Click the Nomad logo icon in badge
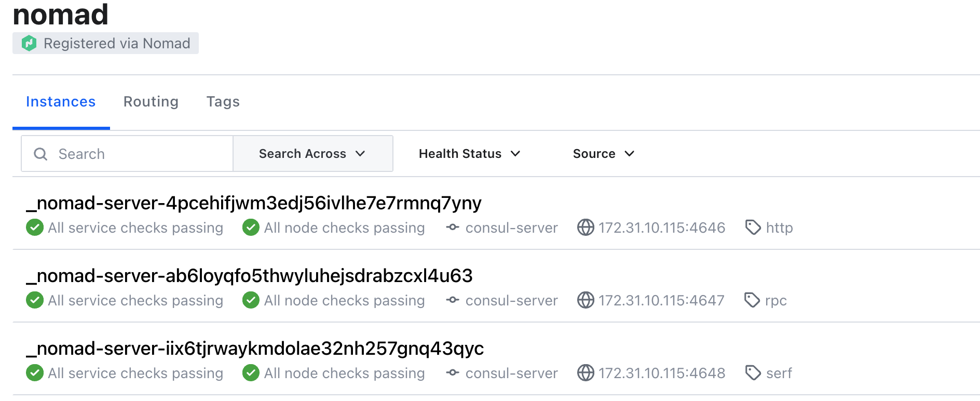Viewport: 980px width, 401px height. click(29, 43)
